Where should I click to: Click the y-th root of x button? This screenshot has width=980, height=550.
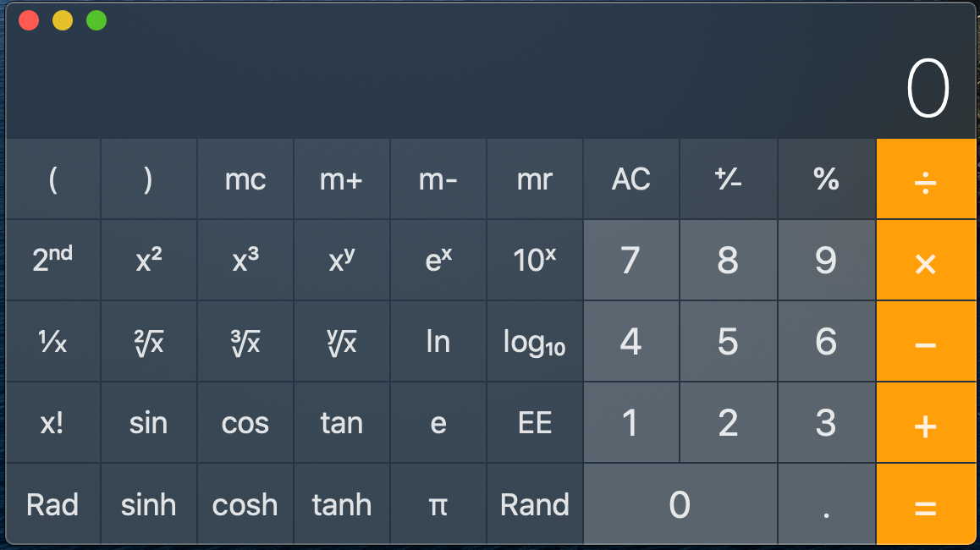pos(342,342)
